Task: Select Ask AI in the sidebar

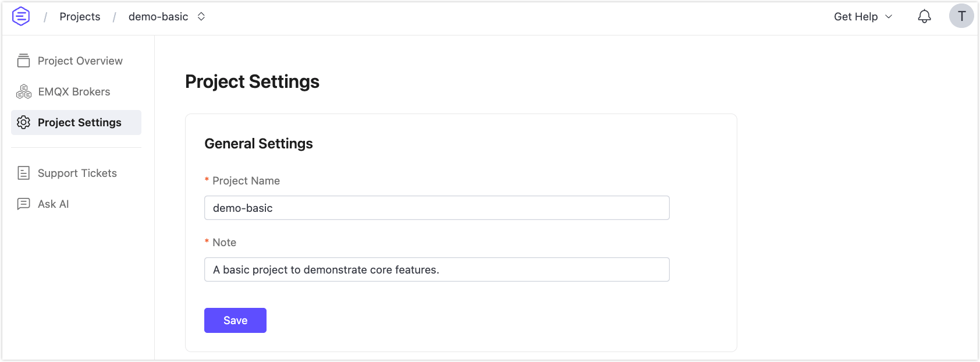Action: click(52, 204)
